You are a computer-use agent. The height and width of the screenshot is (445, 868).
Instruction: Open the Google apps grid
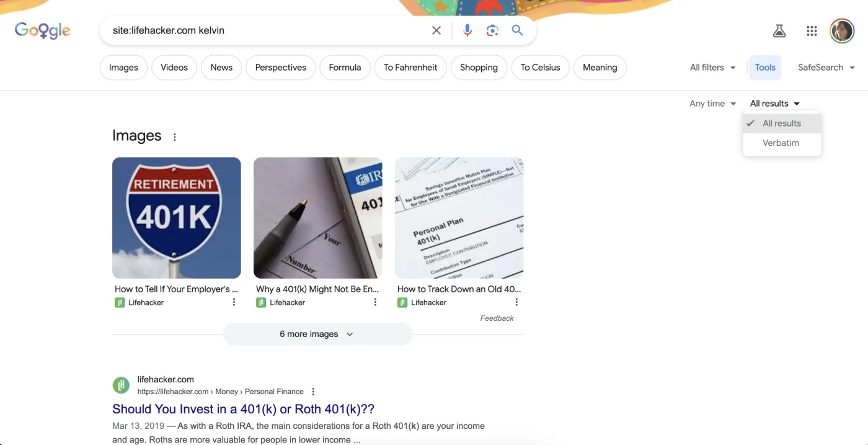point(811,30)
